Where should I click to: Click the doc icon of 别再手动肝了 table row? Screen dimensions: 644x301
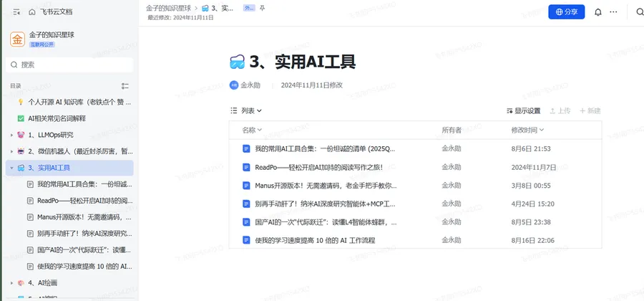click(x=246, y=204)
